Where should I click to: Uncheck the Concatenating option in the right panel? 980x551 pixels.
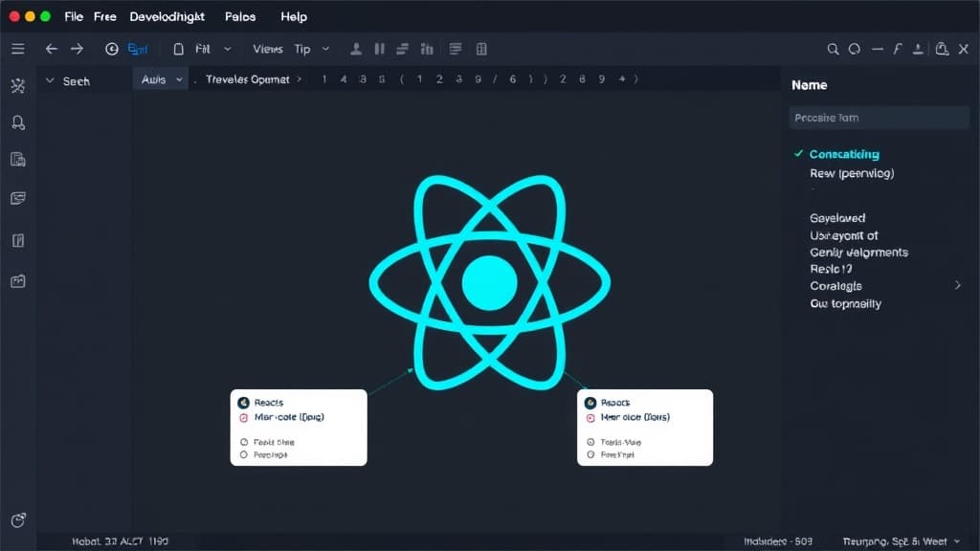coord(800,154)
